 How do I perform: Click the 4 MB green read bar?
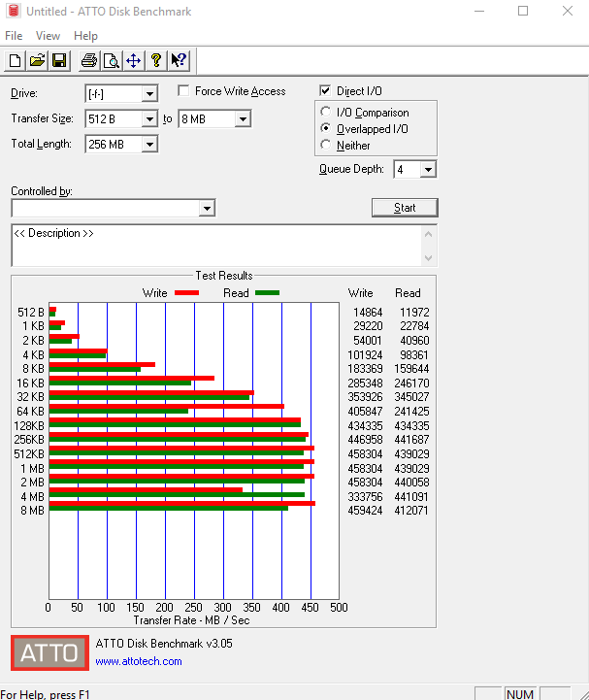point(177,494)
